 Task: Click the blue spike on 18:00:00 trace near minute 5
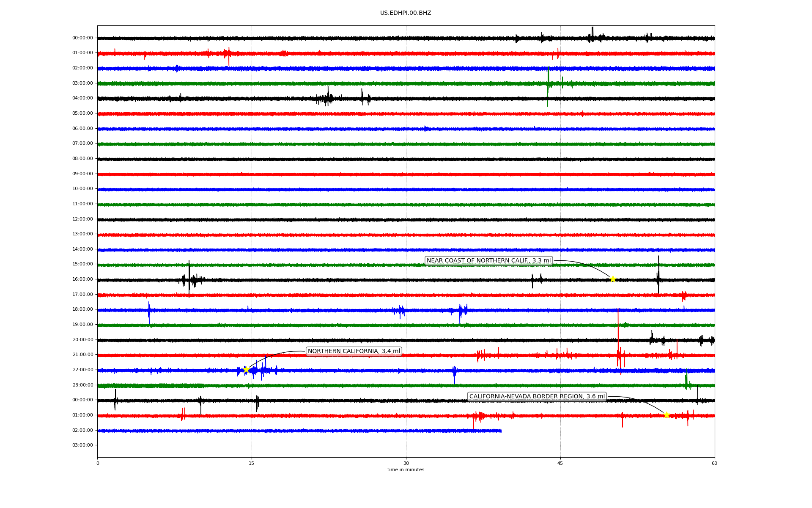pos(149,312)
